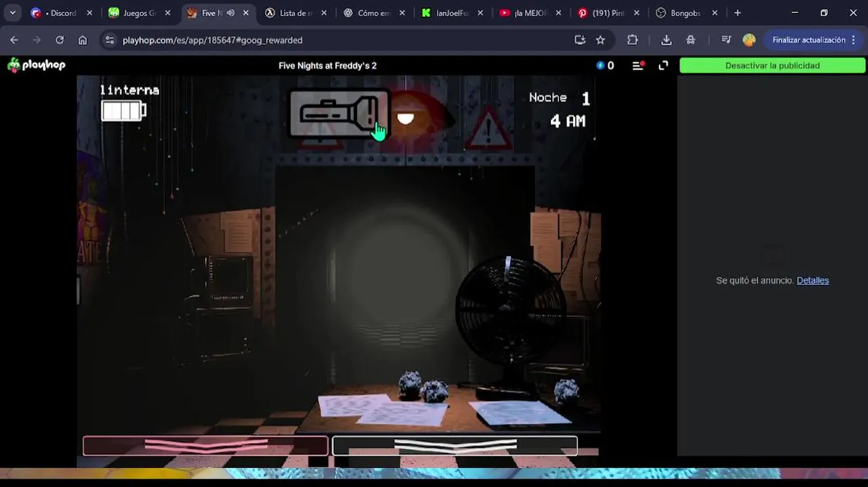The image size is (868, 487).
Task: Click the Five Nights at Freddy's 2 title
Action: click(327, 66)
